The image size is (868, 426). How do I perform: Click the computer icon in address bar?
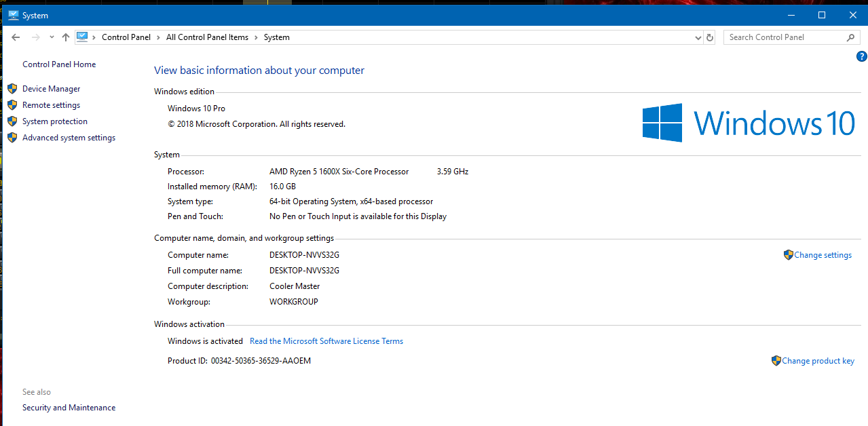[82, 37]
